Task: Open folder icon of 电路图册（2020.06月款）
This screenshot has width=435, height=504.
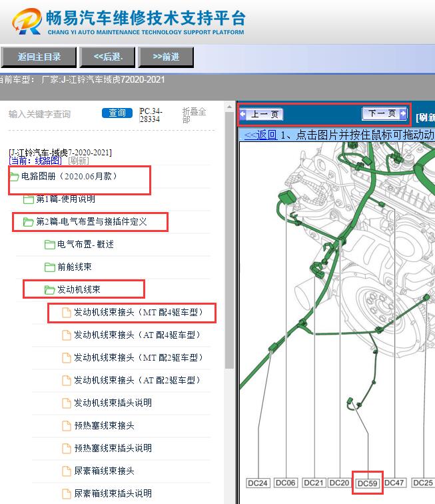Action: pos(14,177)
